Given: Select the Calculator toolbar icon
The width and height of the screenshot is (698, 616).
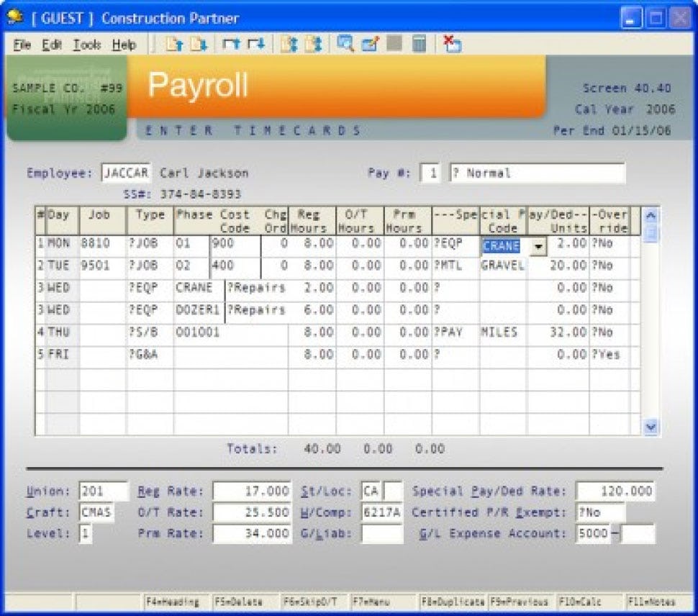Looking at the screenshot, I should point(420,45).
